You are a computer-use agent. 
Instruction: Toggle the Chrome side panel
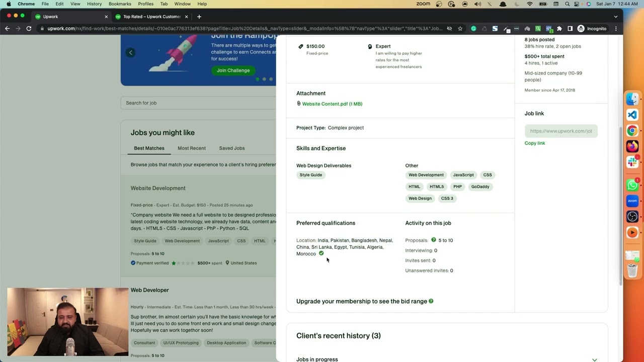click(570, 29)
